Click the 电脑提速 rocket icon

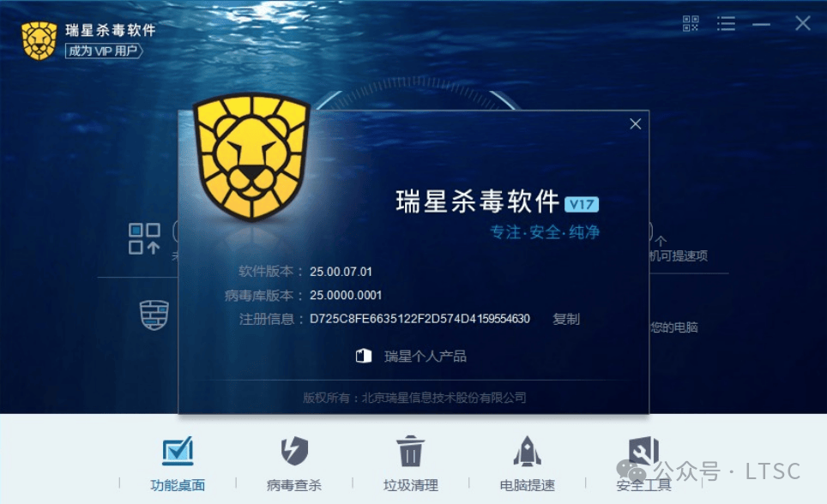pos(527,451)
